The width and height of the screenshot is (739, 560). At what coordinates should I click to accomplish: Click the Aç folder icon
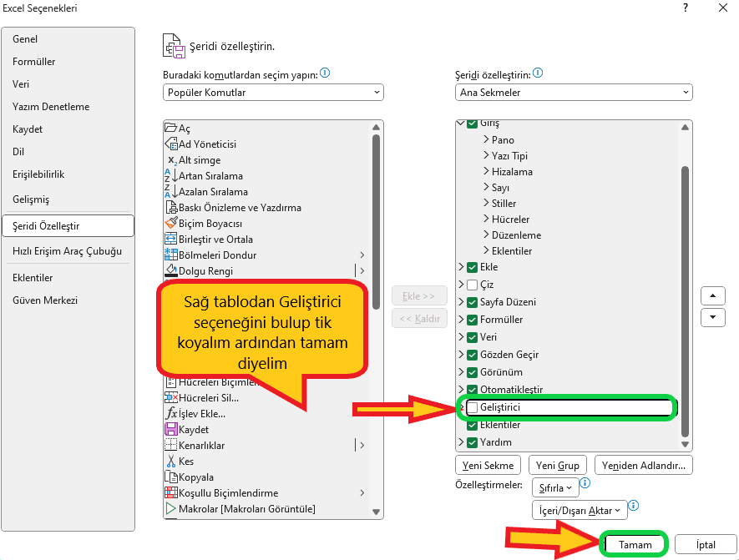(171, 129)
